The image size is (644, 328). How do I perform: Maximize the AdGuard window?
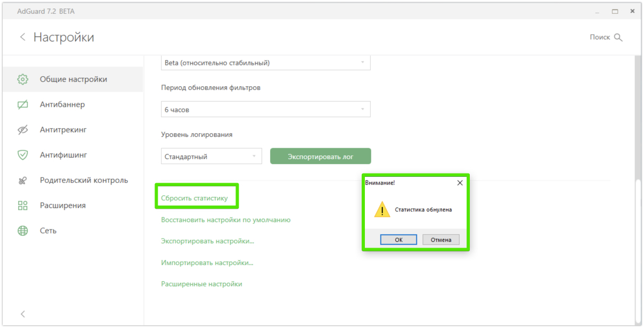(x=615, y=11)
